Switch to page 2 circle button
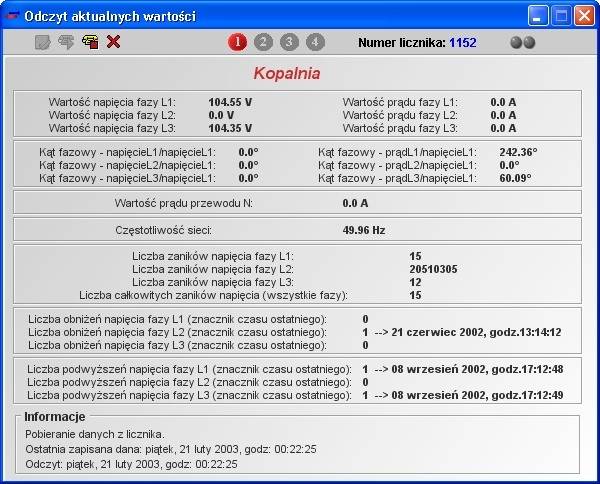Image resolution: width=600 pixels, height=484 pixels. pyautogui.click(x=264, y=42)
